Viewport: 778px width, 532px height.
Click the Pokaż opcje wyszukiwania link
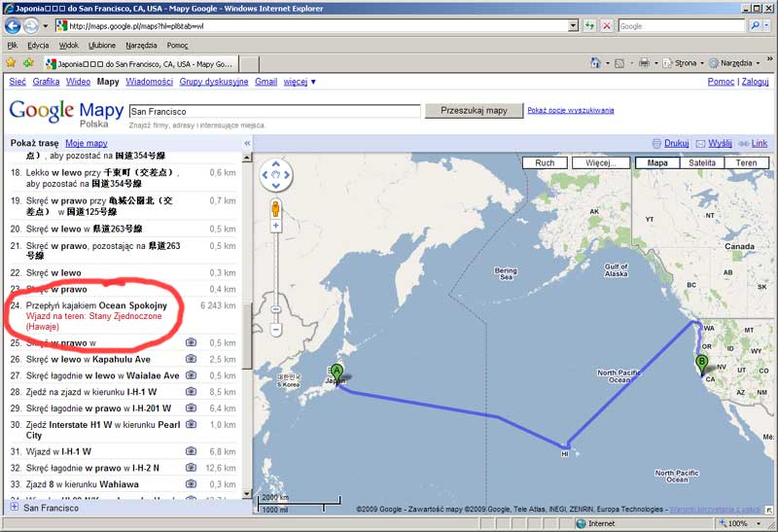click(571, 110)
